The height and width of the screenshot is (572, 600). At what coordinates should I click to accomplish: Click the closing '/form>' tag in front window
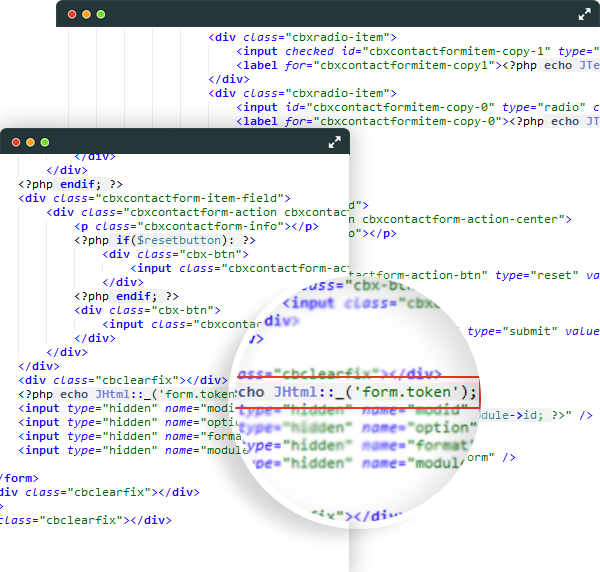(19, 479)
